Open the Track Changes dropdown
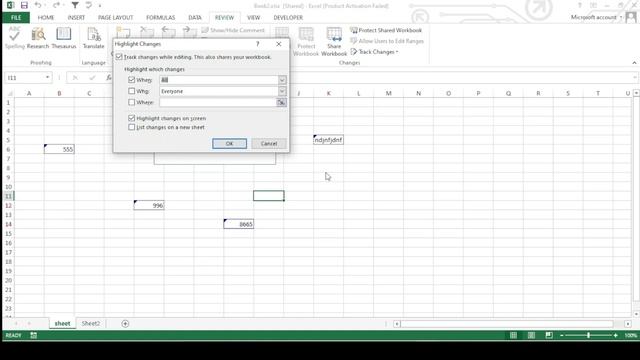This screenshot has height=360, width=640. pyautogui.click(x=374, y=52)
